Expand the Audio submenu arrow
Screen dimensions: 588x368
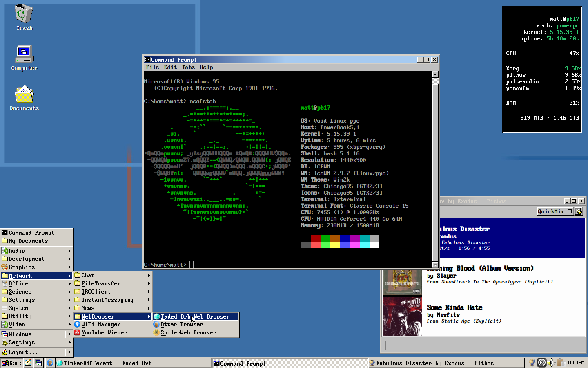69,251
